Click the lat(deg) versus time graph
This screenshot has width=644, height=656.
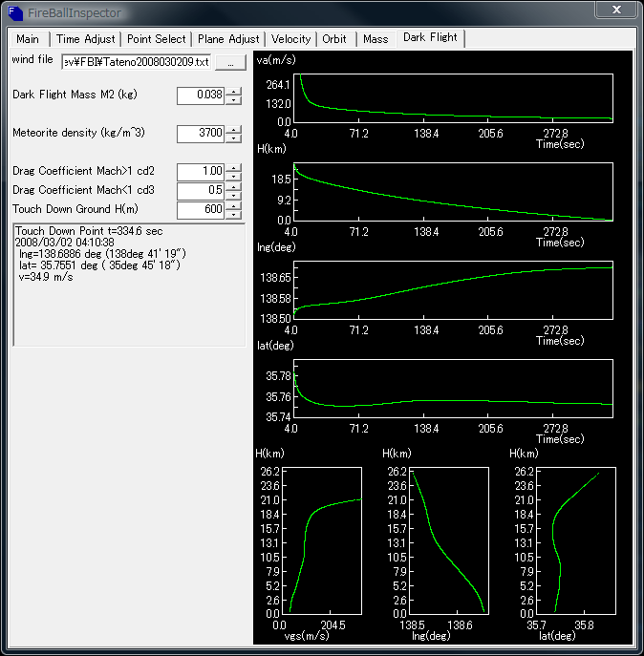tap(454, 389)
